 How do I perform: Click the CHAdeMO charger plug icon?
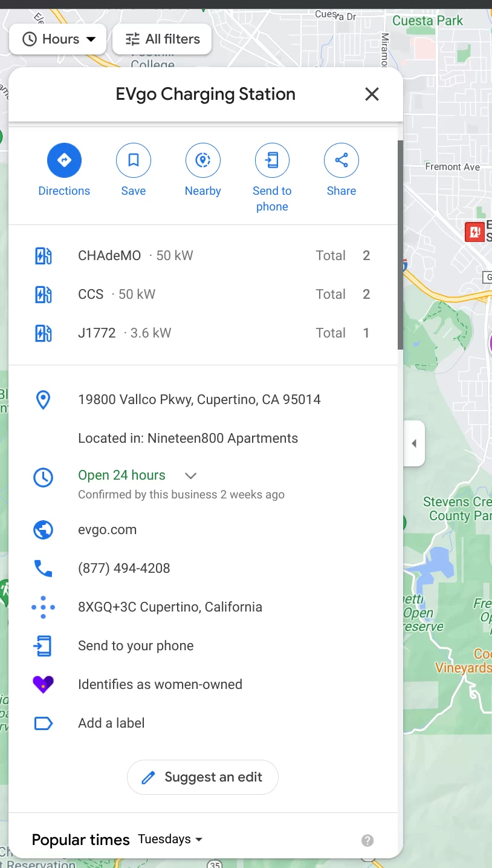43,256
